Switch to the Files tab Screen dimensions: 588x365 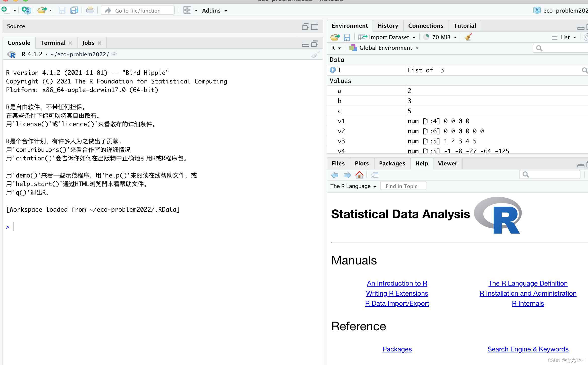(338, 163)
